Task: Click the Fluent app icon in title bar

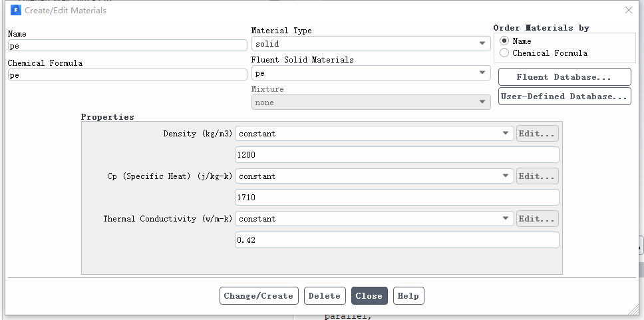Action: click(15, 10)
